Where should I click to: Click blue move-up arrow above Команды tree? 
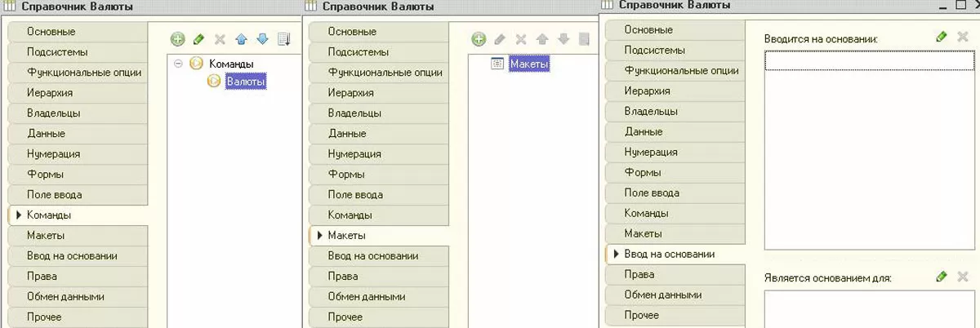(x=241, y=38)
